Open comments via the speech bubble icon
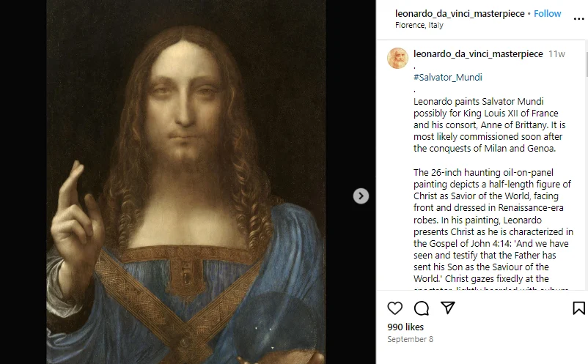The height and width of the screenshot is (364, 588). click(421, 308)
